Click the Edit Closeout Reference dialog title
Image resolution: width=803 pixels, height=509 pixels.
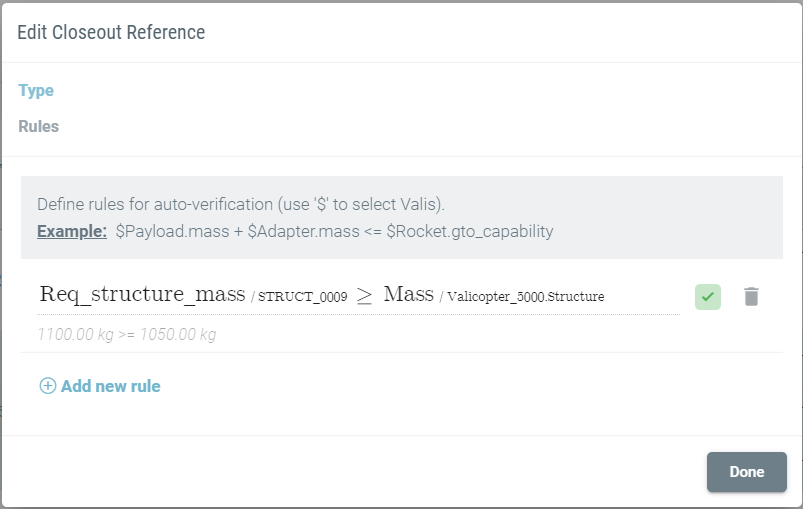pos(111,32)
